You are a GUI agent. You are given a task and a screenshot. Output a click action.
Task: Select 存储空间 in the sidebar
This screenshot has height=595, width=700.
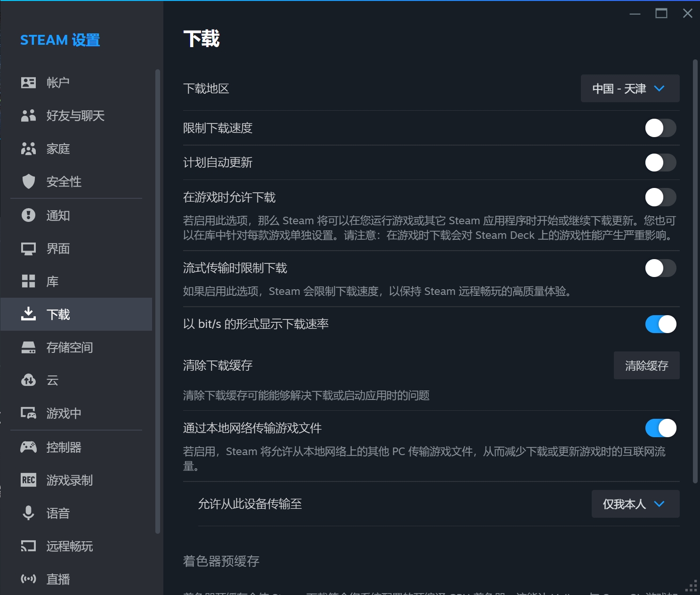(x=76, y=348)
